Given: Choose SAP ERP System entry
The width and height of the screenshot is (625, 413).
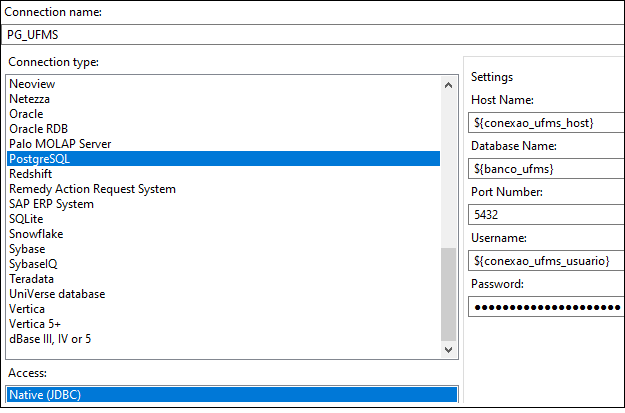Looking at the screenshot, I should click(51, 204).
